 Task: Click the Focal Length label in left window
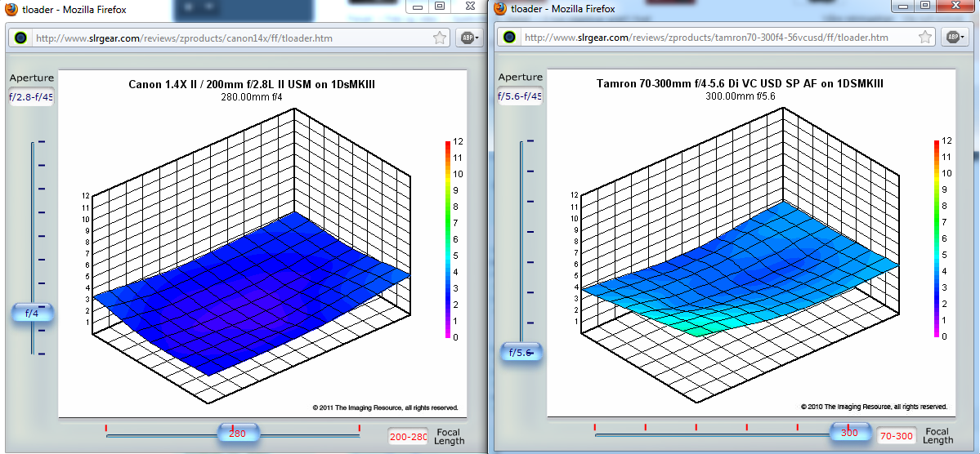click(450, 437)
